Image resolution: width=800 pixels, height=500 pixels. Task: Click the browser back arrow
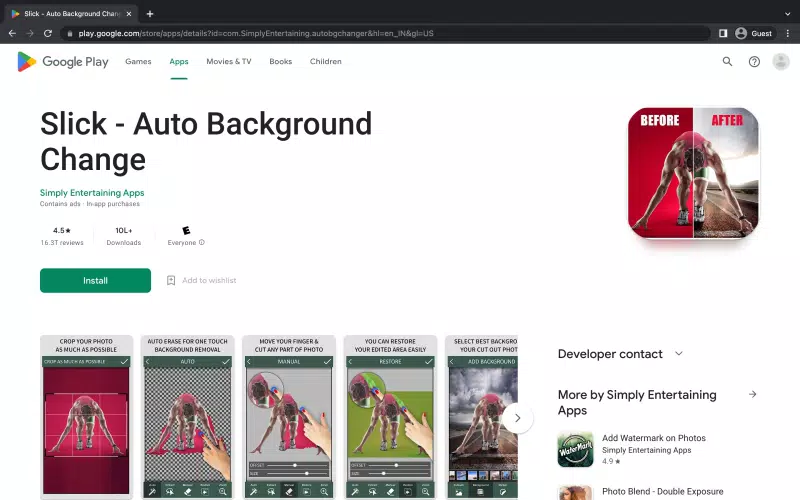pos(12,33)
